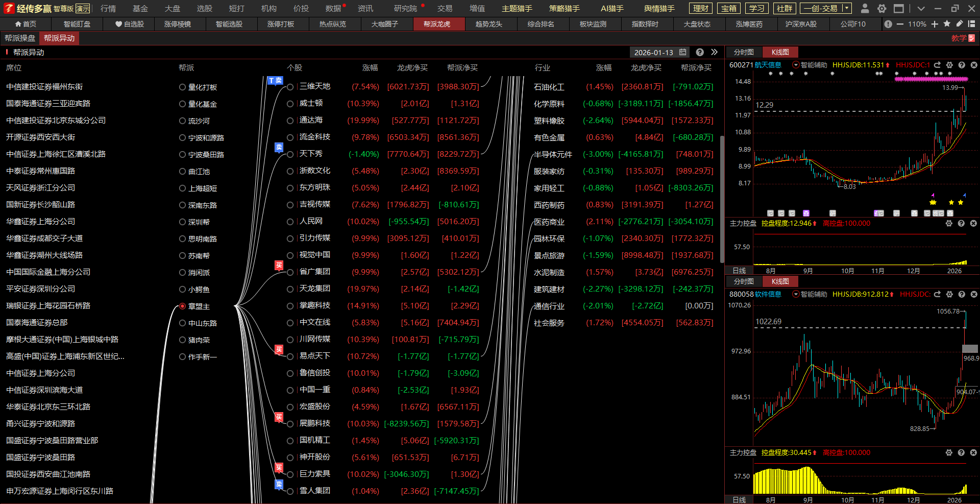Switch to the 帮派操盘 tab

pos(20,38)
